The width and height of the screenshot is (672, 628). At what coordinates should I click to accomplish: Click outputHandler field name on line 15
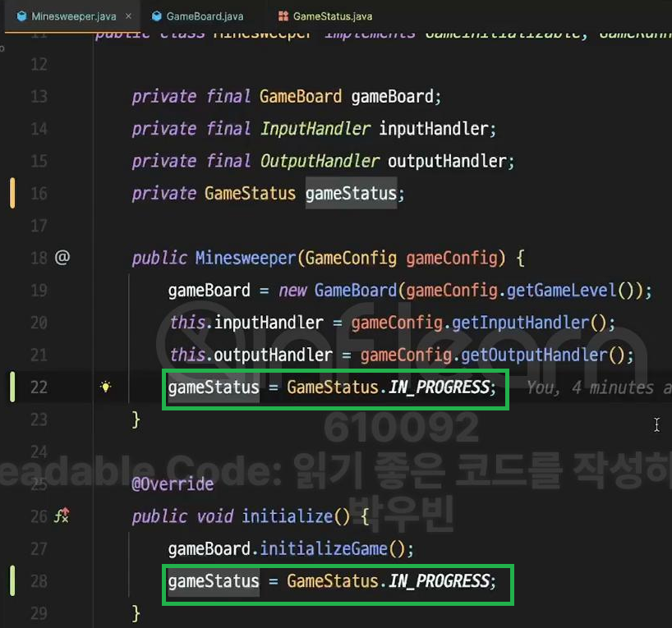[x=447, y=162]
